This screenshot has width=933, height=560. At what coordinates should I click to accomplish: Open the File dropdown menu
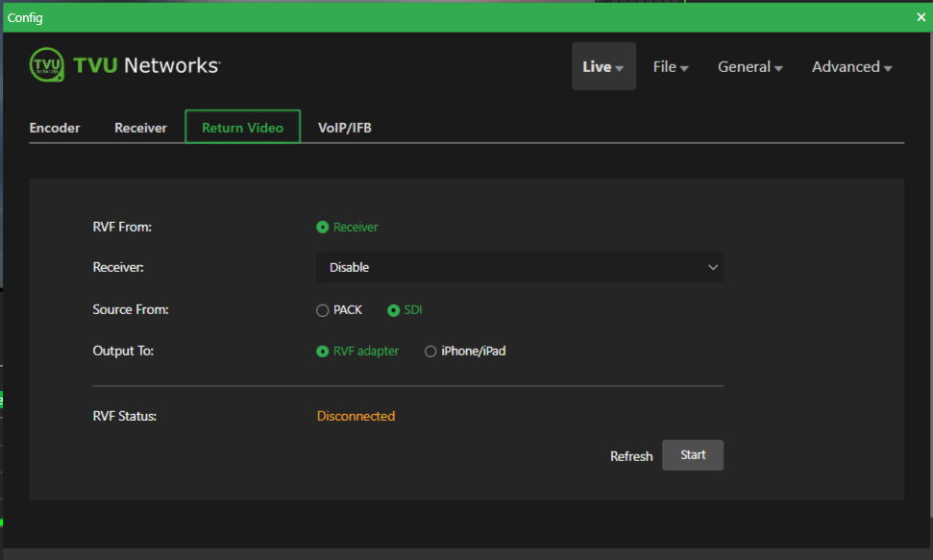click(671, 66)
